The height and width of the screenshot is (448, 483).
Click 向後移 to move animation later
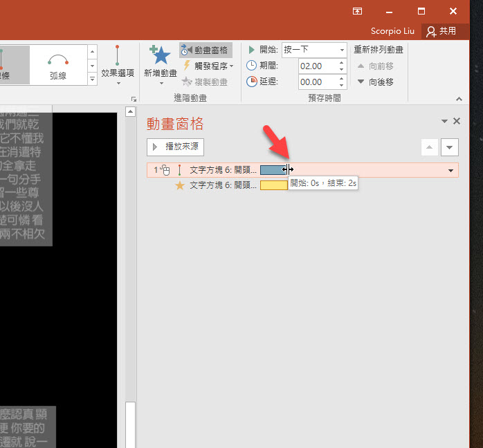point(376,82)
